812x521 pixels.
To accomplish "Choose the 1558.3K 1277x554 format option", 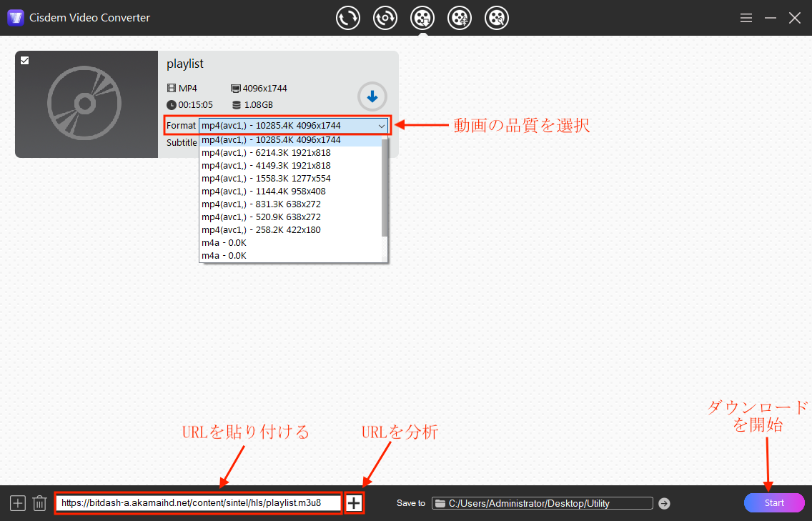I will click(x=266, y=179).
